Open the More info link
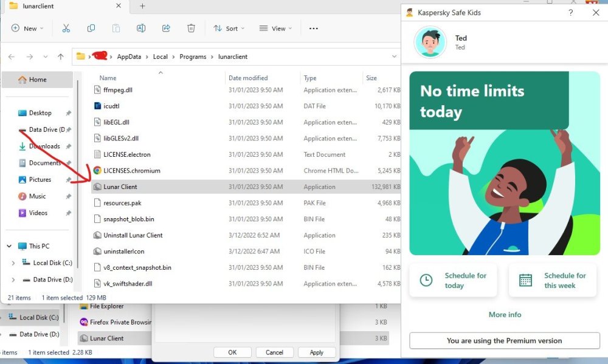 505,314
